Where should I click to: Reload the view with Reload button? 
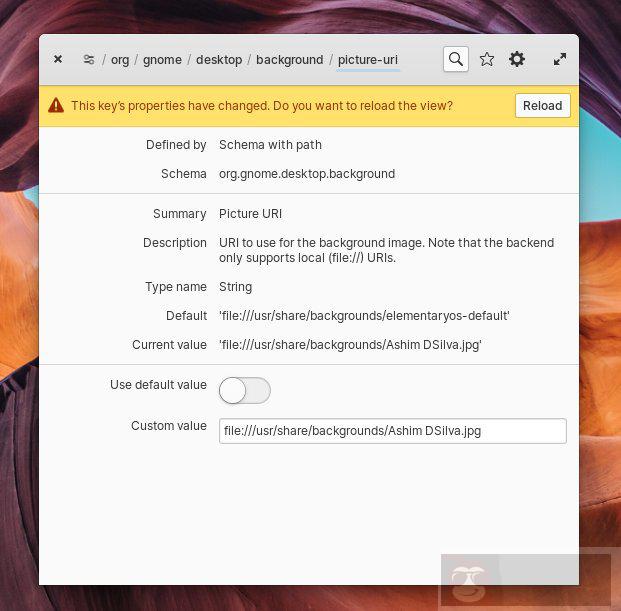[x=543, y=106]
